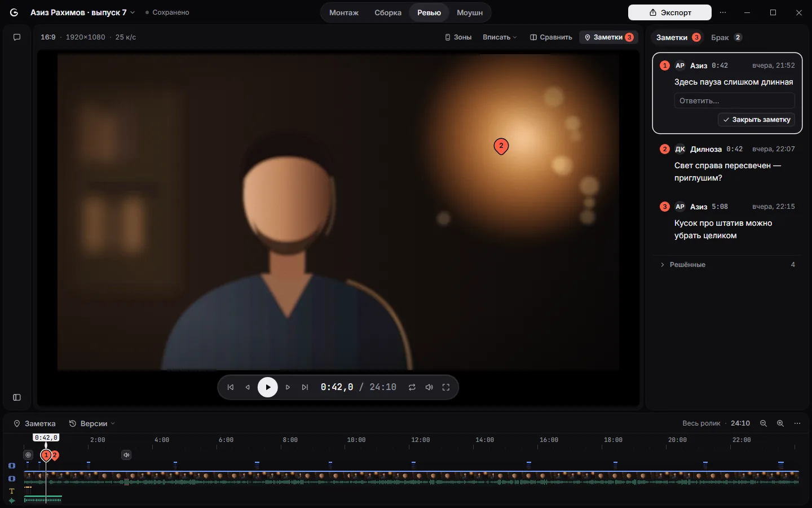This screenshot has width=812, height=508.
Task: Zoom in the timeline
Action: tap(780, 423)
